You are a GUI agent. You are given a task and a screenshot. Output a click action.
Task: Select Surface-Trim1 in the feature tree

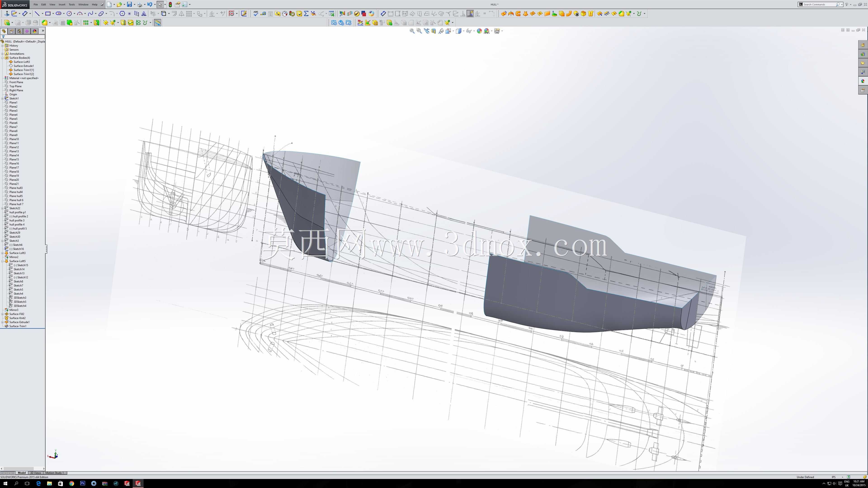pyautogui.click(x=18, y=326)
